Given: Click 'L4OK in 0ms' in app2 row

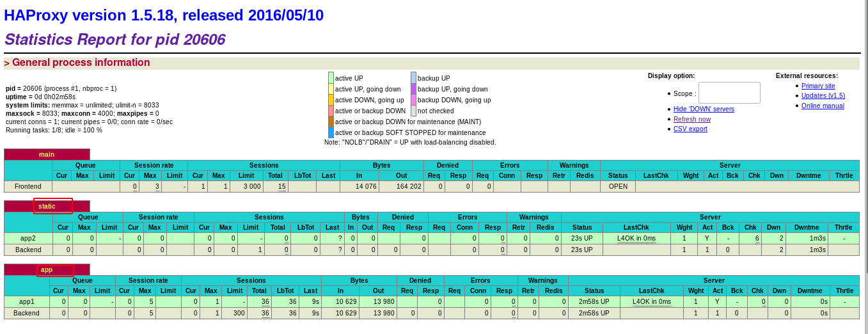Looking at the screenshot, I should [636, 238].
